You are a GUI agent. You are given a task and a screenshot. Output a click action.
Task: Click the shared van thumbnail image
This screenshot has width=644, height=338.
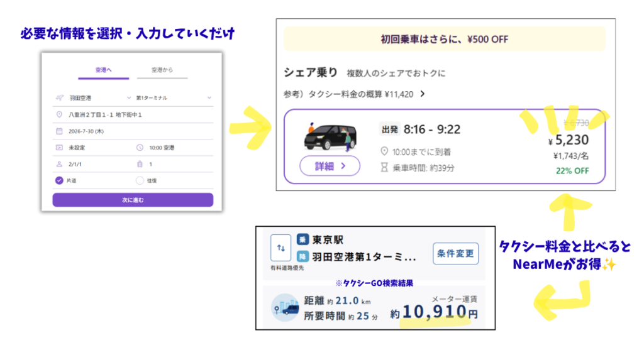pos(330,138)
